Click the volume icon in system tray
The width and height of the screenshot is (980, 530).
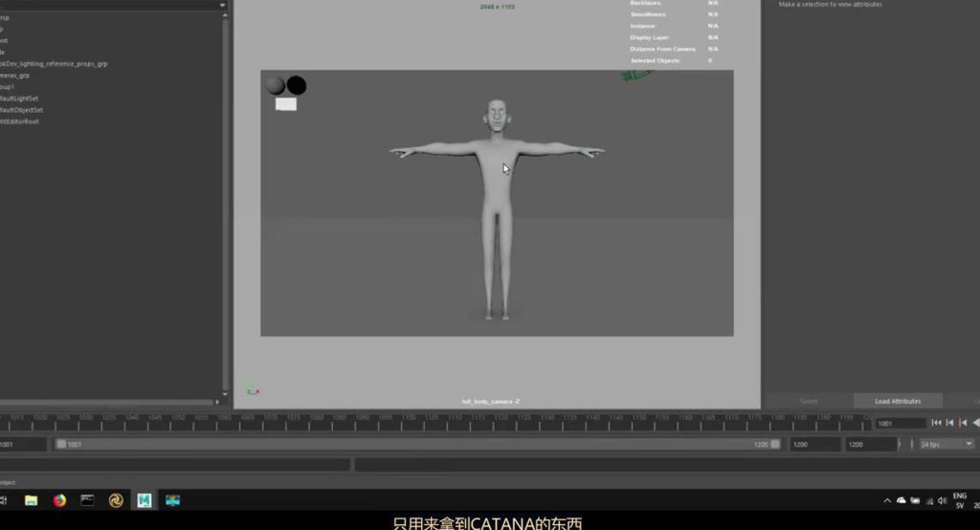943,501
